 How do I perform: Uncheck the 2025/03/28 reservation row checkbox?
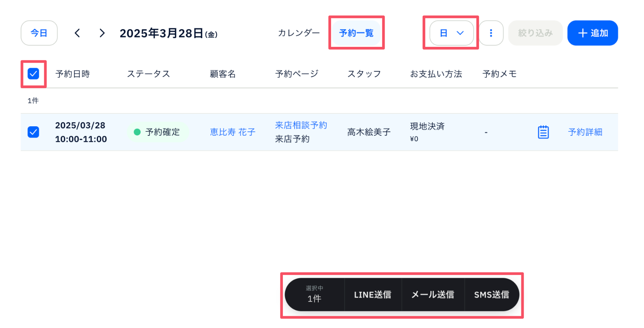tap(33, 132)
